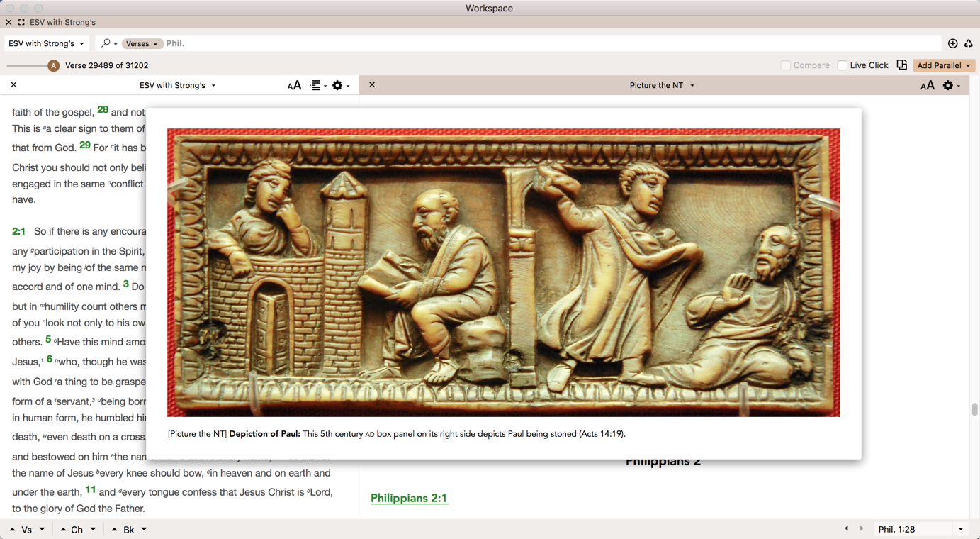Go up one verse with Vs up arrow
Image resolution: width=980 pixels, height=539 pixels.
(x=12, y=529)
